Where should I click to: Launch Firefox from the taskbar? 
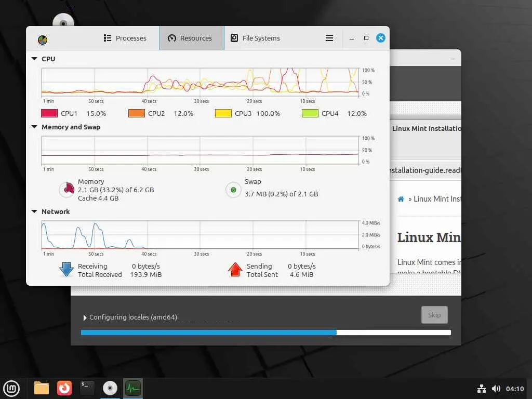(x=64, y=388)
